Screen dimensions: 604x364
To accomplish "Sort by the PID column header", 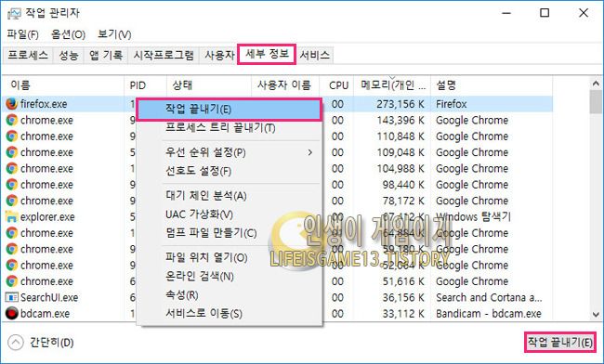I will point(145,85).
